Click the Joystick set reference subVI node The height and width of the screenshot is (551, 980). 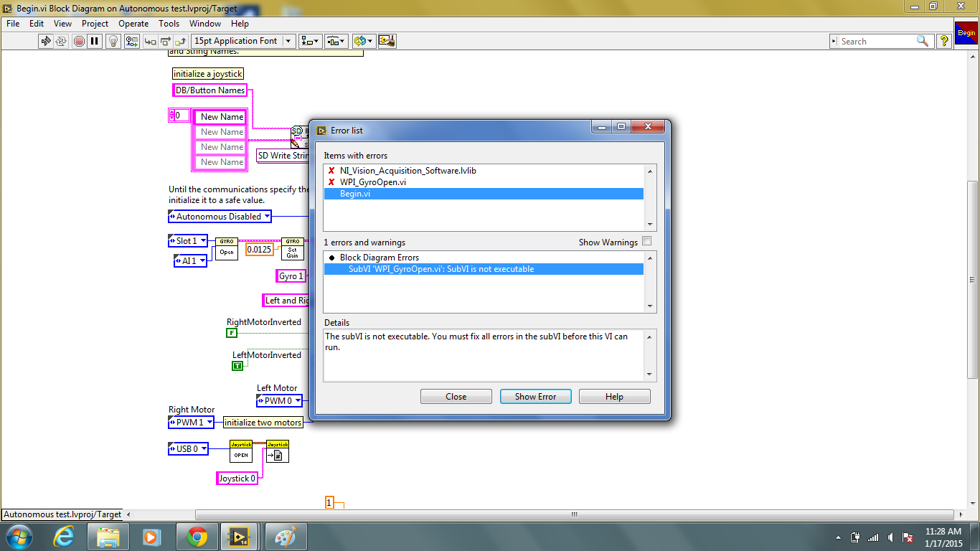278,451
